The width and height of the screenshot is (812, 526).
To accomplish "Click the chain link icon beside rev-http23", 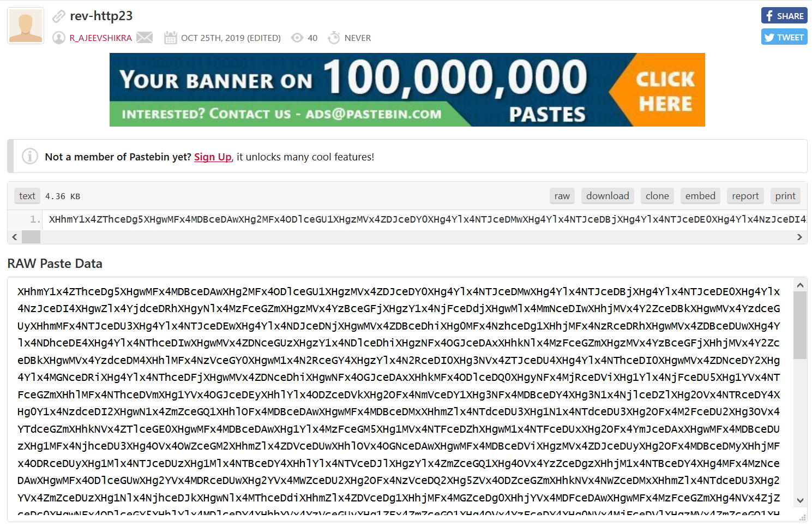I will coord(59,16).
